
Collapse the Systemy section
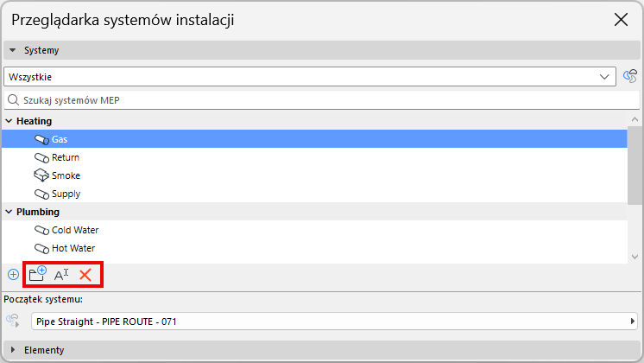pyautogui.click(x=13, y=51)
